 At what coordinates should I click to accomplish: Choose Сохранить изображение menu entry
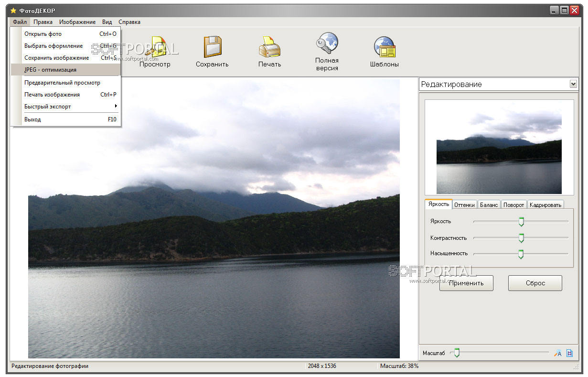(65, 58)
